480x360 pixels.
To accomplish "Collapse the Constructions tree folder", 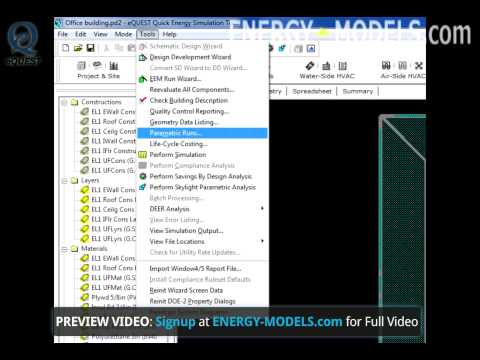I will (64, 102).
